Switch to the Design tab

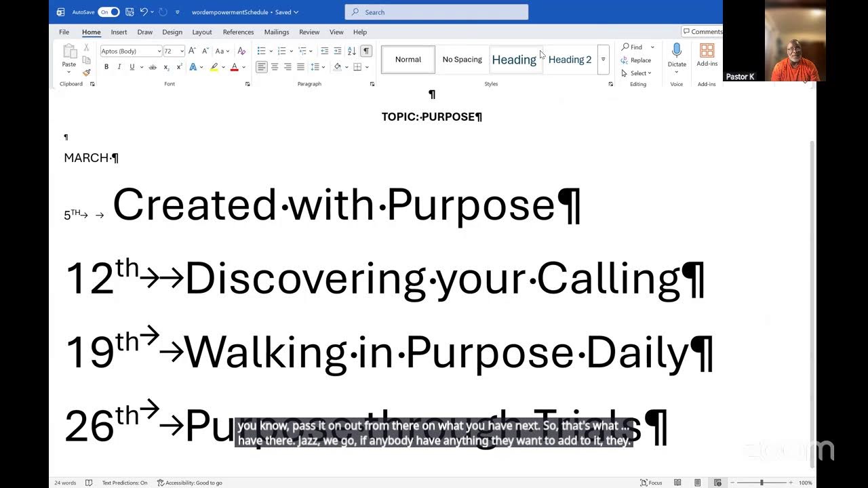point(172,32)
